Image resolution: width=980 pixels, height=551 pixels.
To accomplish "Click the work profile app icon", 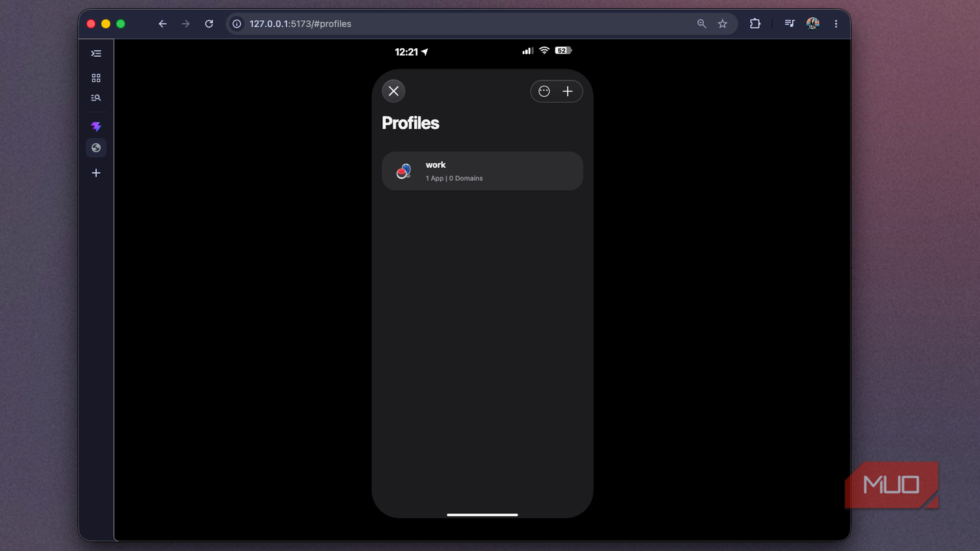I will pos(404,171).
